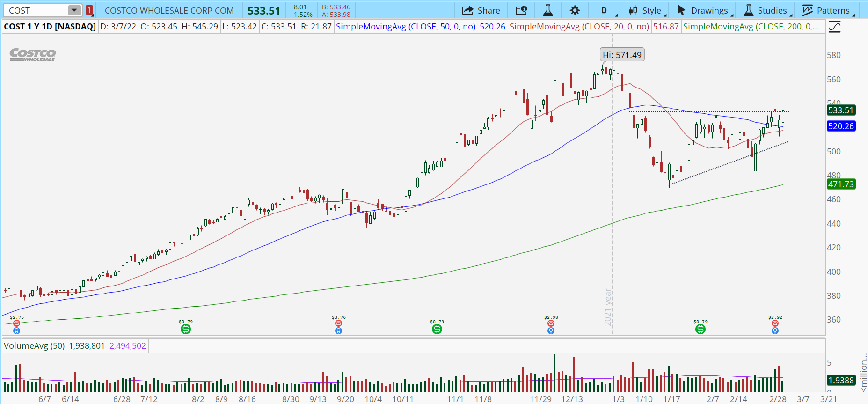Click the COST symbol input field
This screenshot has width=868, height=404.
(x=36, y=10)
